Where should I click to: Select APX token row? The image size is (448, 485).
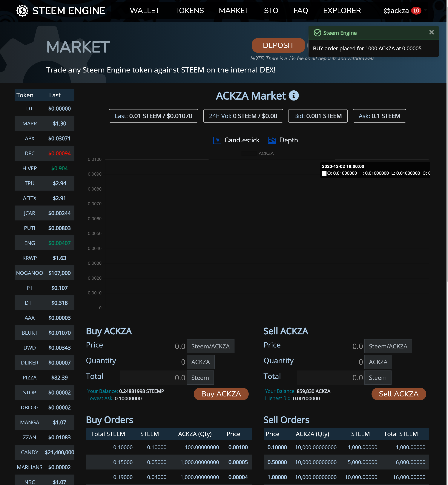(x=44, y=139)
